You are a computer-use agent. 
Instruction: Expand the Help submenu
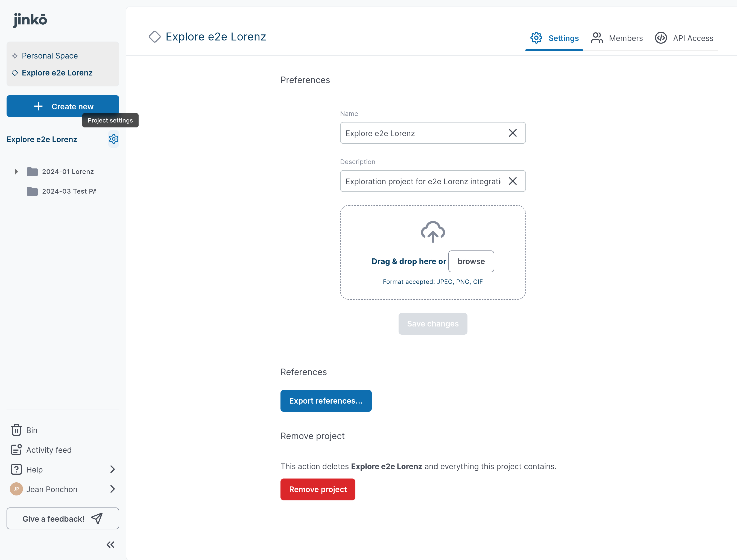point(112,469)
